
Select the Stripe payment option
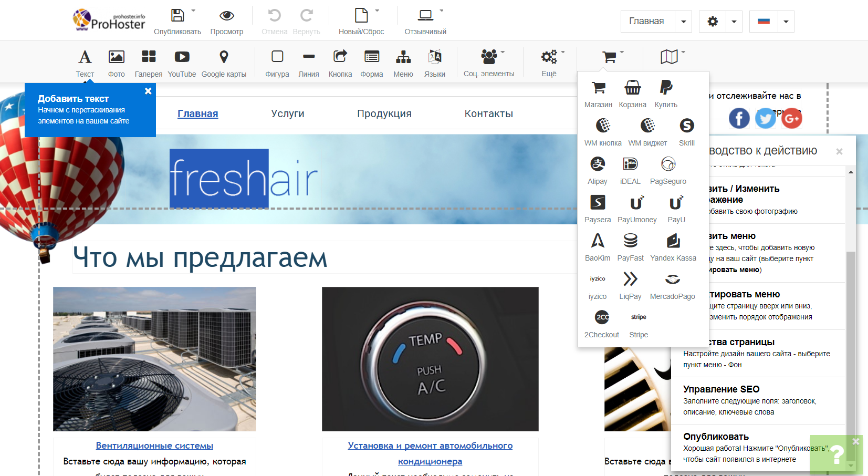point(639,318)
